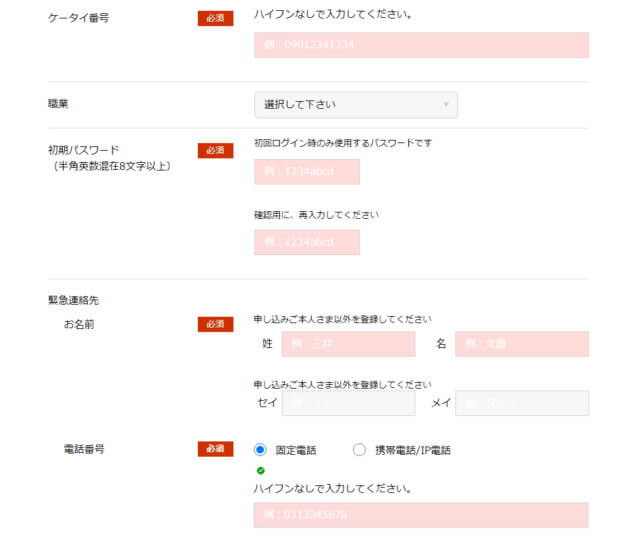
Task: Select the 携帯電話/IP電話 radio button
Action: point(359,450)
